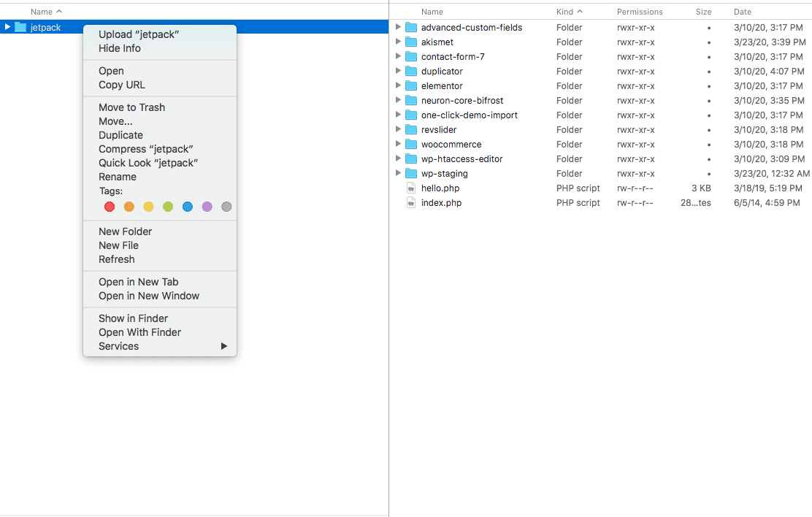Apply the green tag color
Screen dimensions: 812x517
[x=168, y=207]
